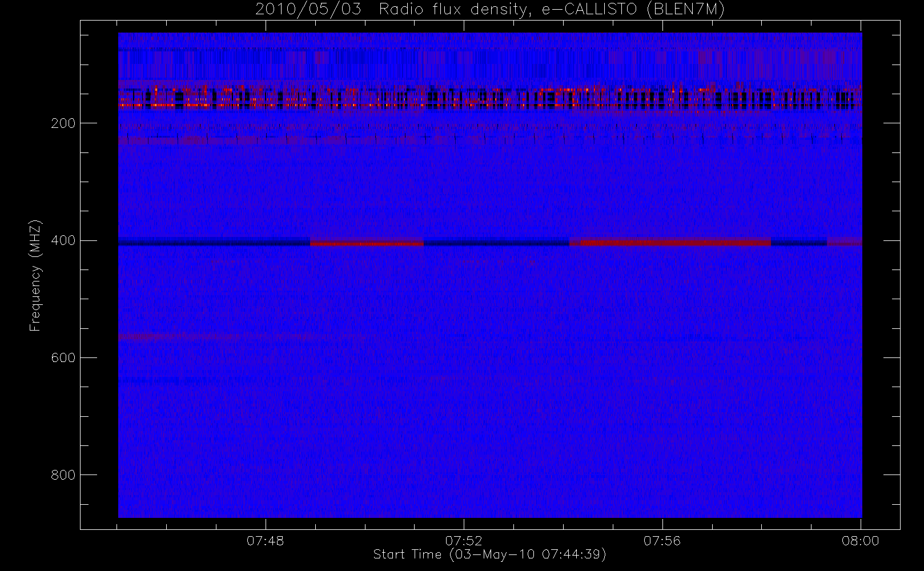Click the '800' frequency tick label
This screenshot has height=571, width=924.
coord(63,475)
